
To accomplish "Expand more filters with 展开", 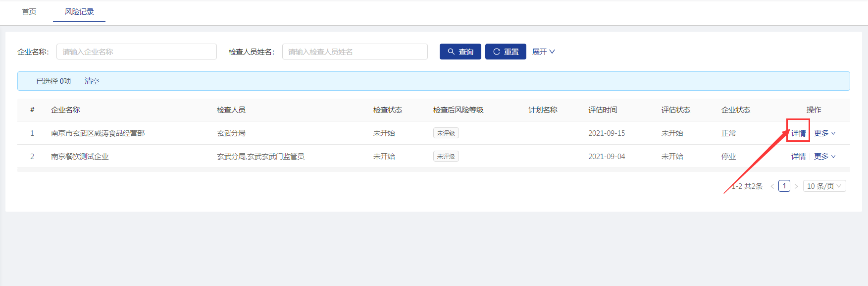I will click(x=543, y=52).
